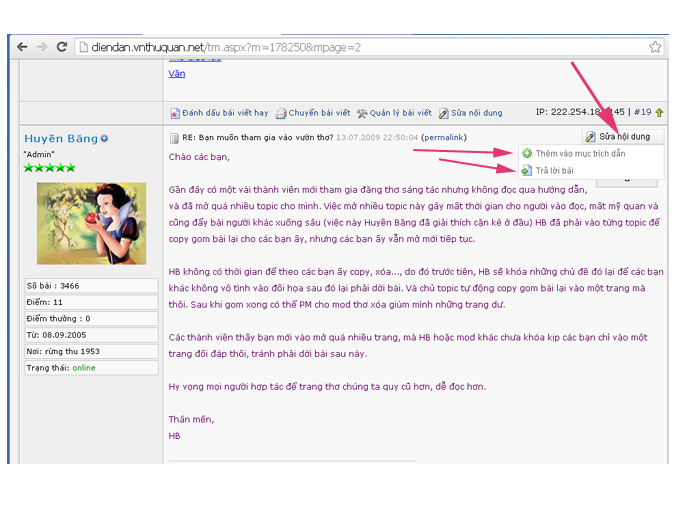Screen dimensions: 700x525
Task: Click the post document icon before RE: title
Action: [x=174, y=138]
